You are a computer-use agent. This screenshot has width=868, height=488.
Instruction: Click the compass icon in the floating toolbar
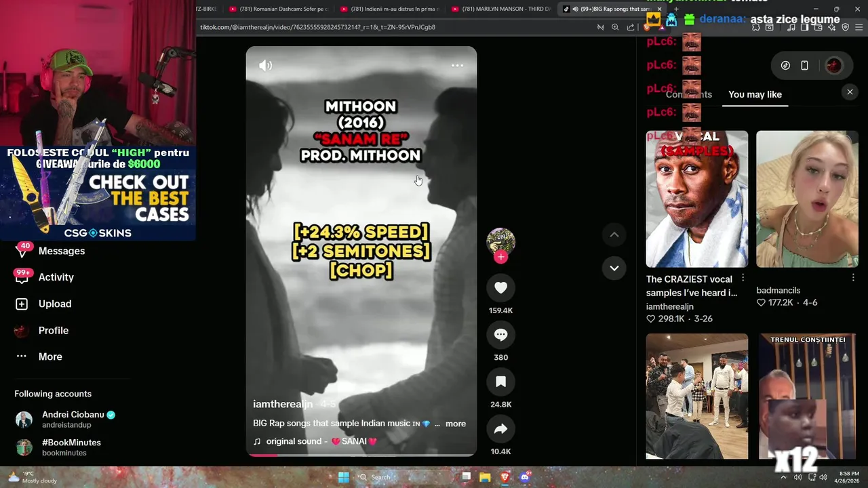(x=785, y=66)
